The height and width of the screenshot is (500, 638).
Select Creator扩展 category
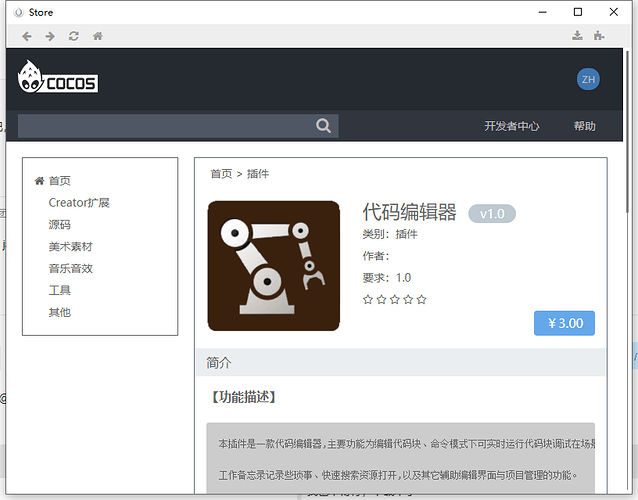pyautogui.click(x=79, y=203)
